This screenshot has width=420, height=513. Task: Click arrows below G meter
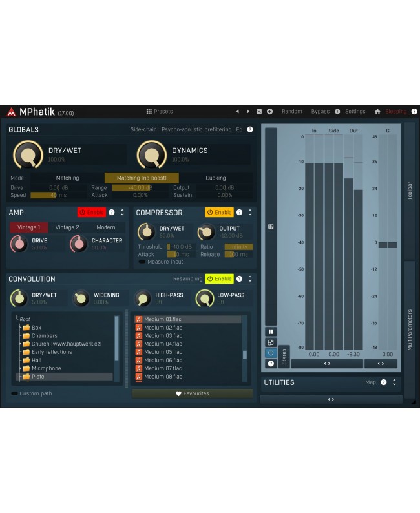[381, 364]
